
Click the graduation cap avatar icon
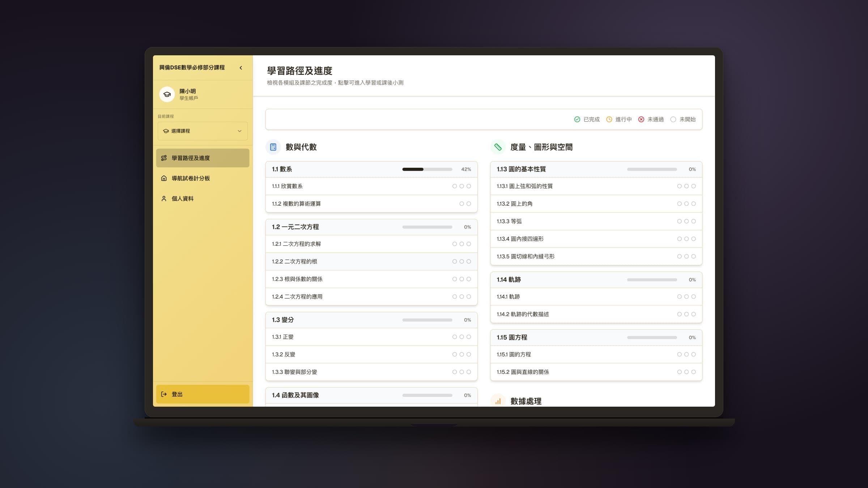pyautogui.click(x=167, y=94)
